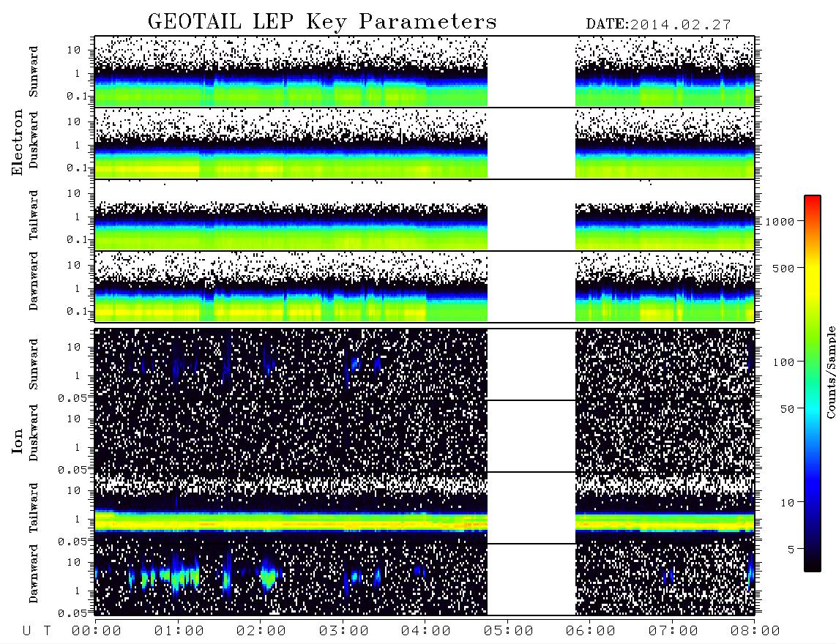836x644 pixels.
Task: Click the Electron Dawnward "0.1" energy tick
Action: [78, 312]
